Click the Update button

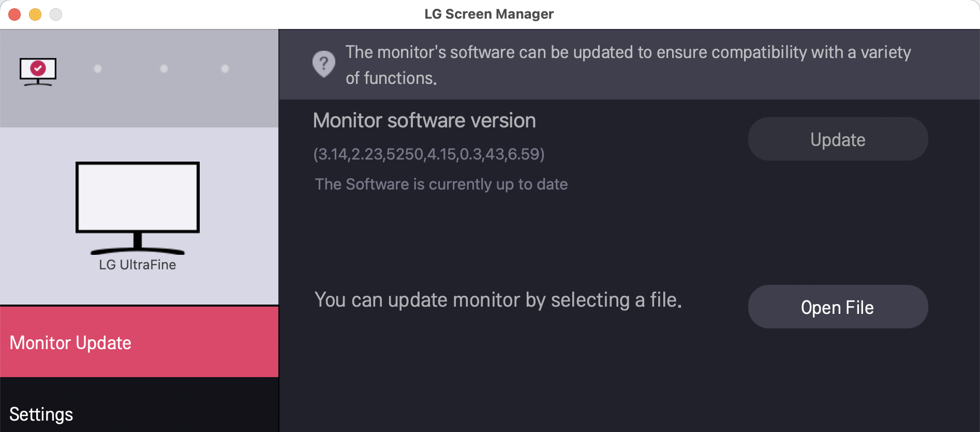838,139
